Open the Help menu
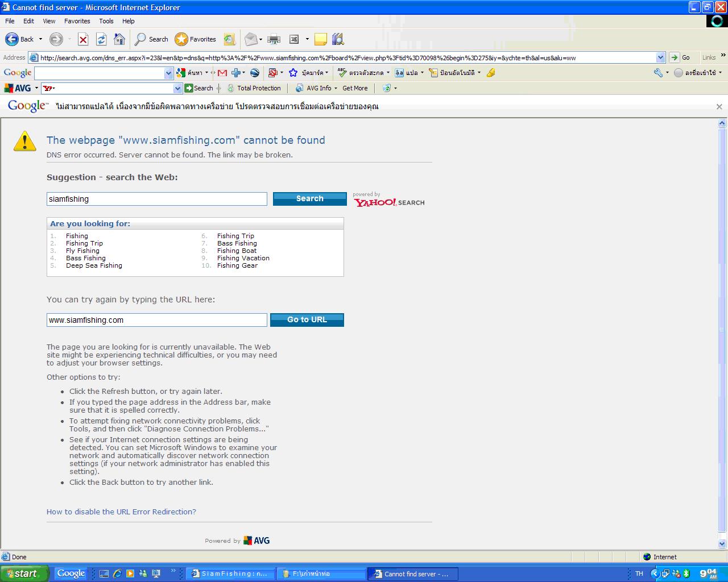728x582 pixels. pyautogui.click(x=129, y=21)
